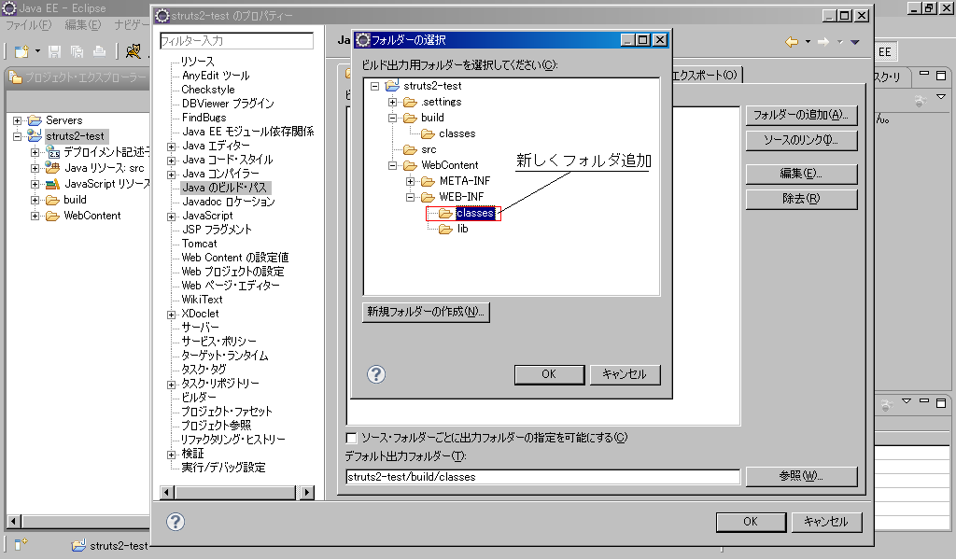This screenshot has width=956, height=560.
Task: Select Java のビルド・パス in properties tree
Action: [226, 188]
